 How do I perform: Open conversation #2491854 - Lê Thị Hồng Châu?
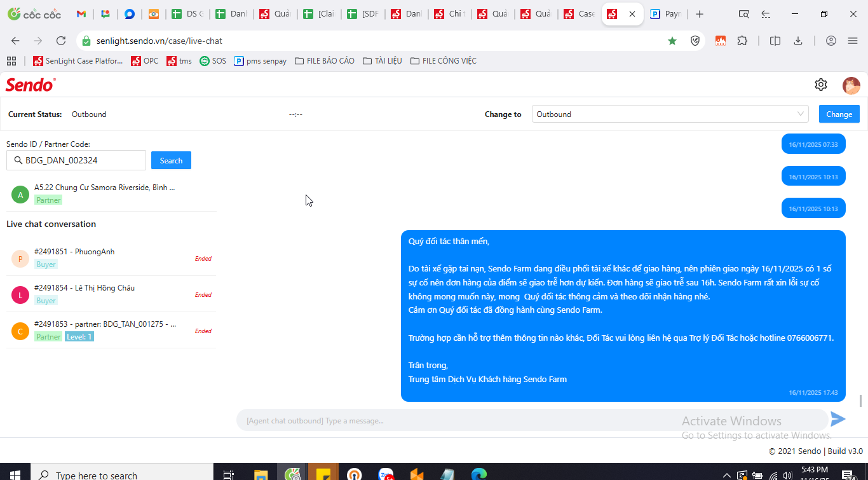[111, 294]
